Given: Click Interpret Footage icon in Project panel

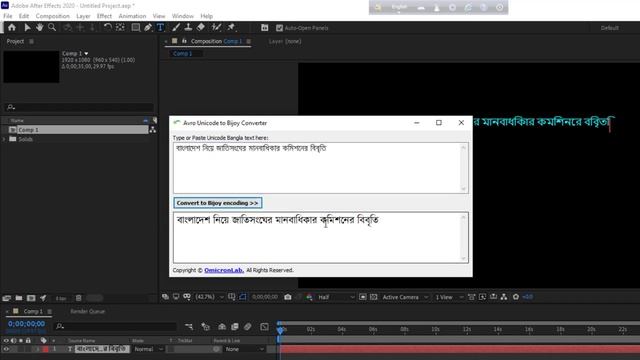Looking at the screenshot, I should (x=6, y=298).
